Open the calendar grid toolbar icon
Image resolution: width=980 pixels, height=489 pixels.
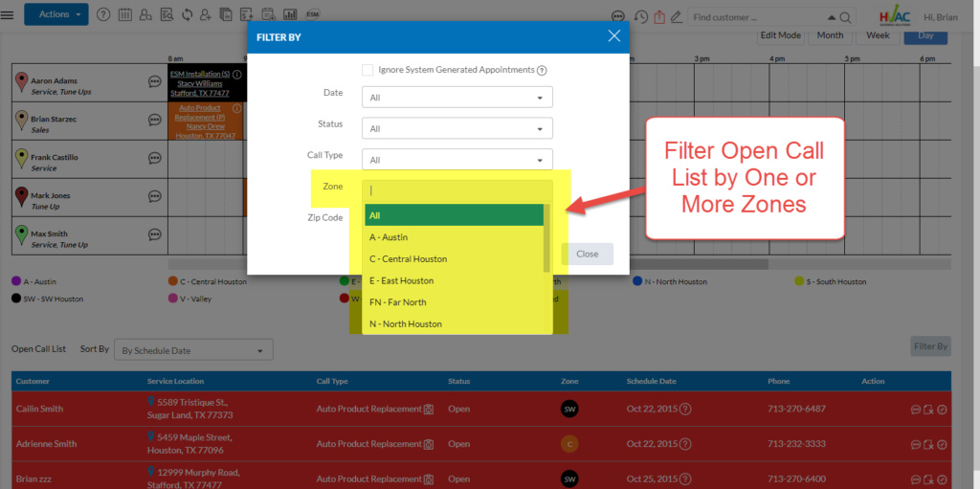tap(124, 14)
